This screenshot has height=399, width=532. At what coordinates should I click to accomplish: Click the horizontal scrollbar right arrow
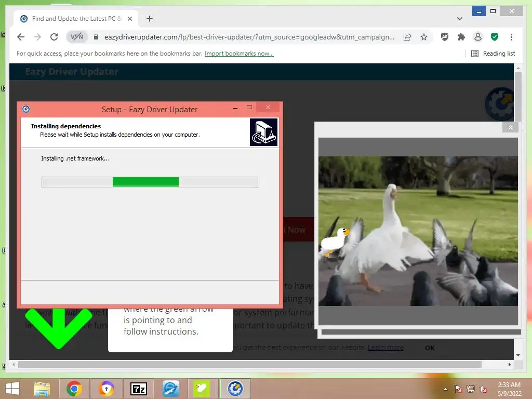click(510, 364)
